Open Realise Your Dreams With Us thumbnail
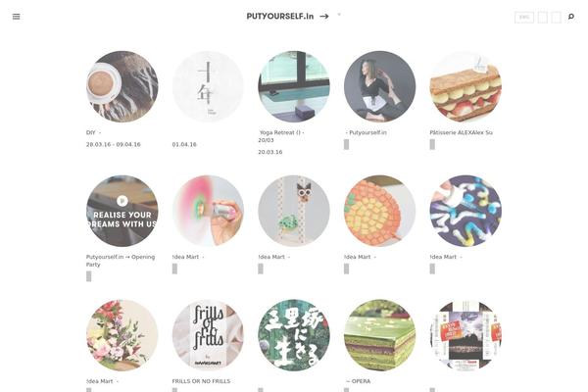 click(x=122, y=211)
